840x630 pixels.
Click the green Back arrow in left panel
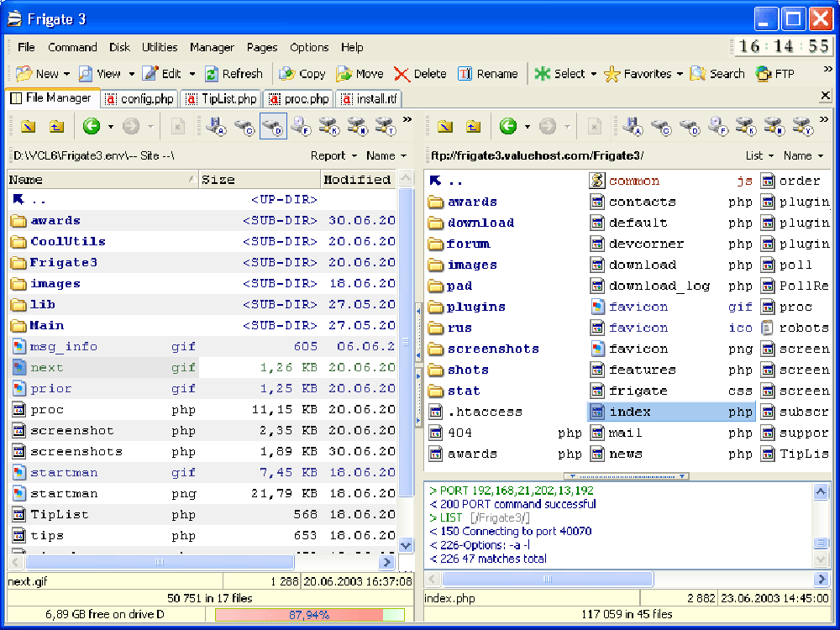point(91,127)
